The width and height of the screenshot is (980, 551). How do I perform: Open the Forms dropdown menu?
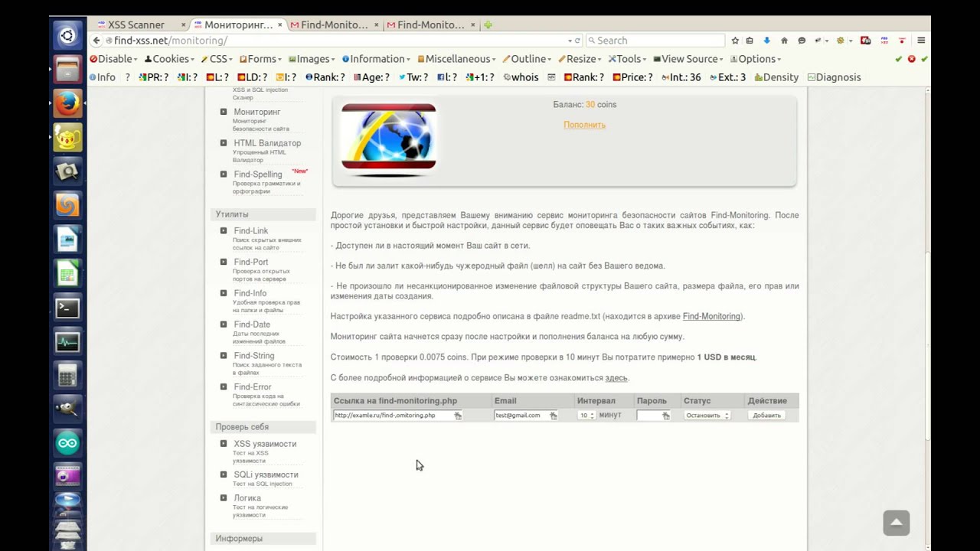[x=260, y=59]
